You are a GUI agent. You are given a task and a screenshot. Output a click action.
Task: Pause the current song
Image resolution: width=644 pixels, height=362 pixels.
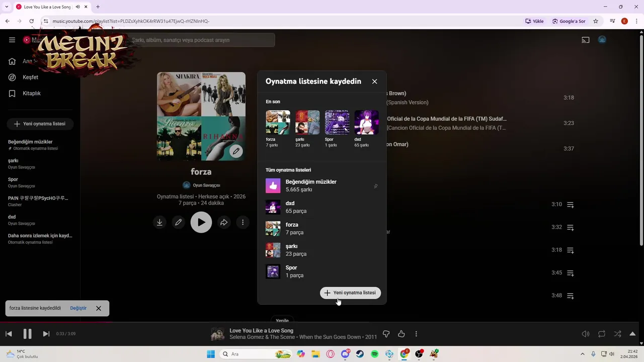click(27, 334)
